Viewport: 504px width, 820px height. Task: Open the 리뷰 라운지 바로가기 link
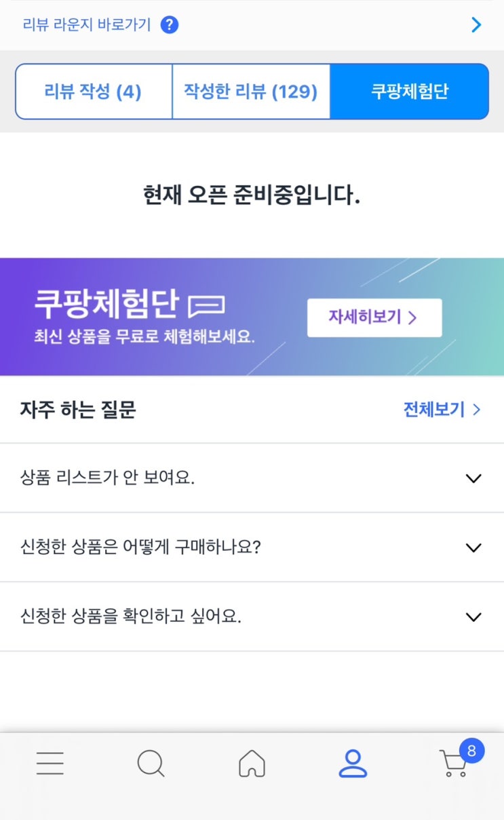point(87,25)
